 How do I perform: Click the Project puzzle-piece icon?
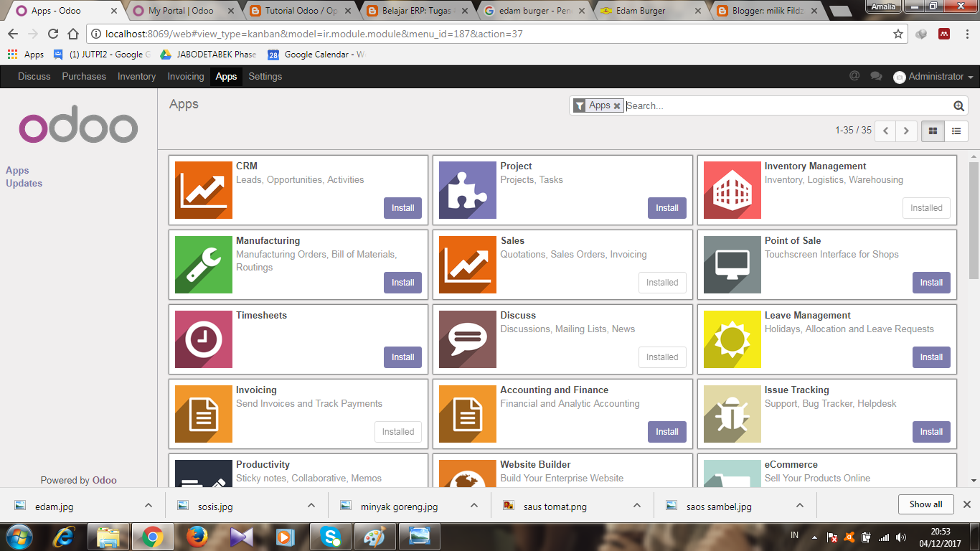click(468, 190)
